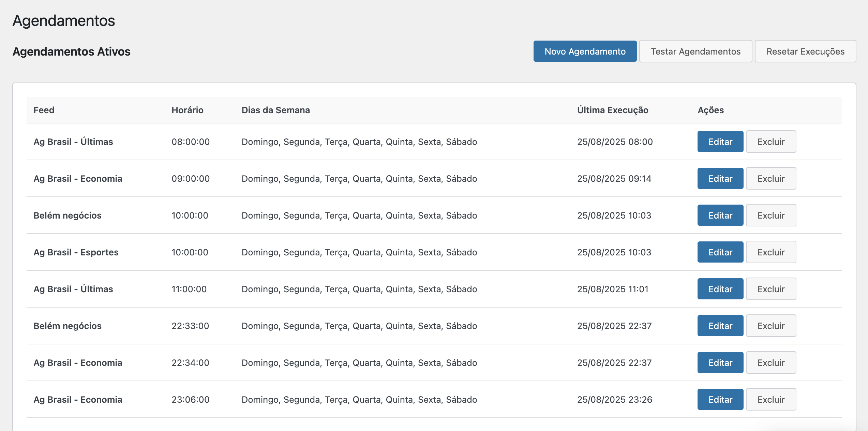
Task: Click the 11:00:00 time cell
Action: pos(189,289)
